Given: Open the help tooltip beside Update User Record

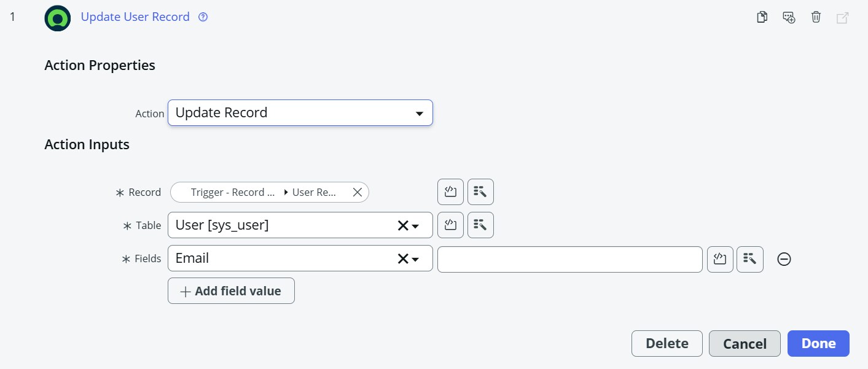Looking at the screenshot, I should [x=203, y=17].
